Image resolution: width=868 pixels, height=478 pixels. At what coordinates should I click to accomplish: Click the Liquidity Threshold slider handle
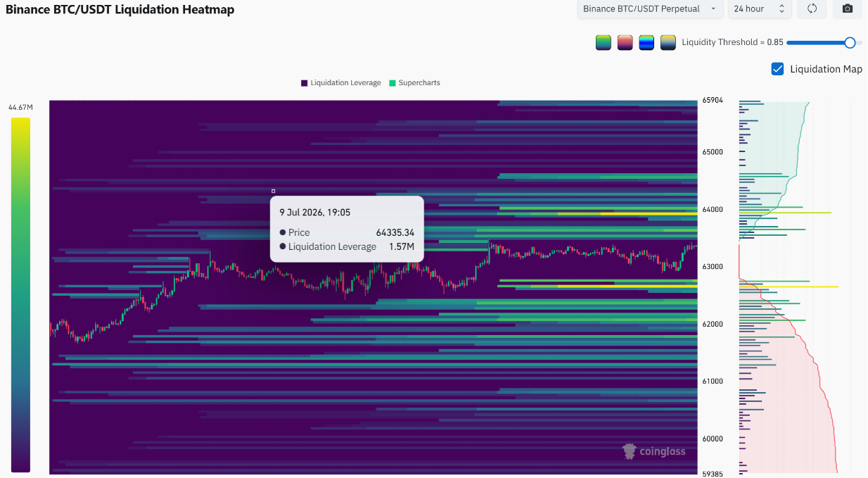pyautogui.click(x=850, y=42)
